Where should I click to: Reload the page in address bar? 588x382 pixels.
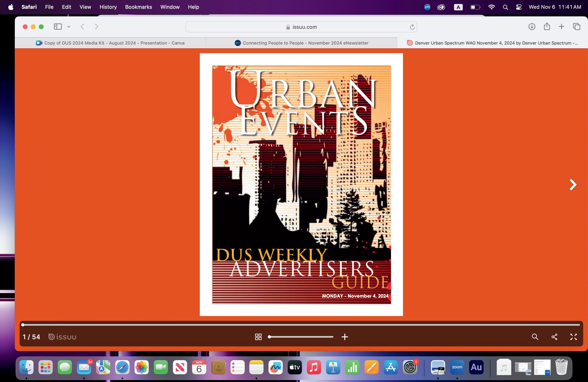tap(412, 27)
